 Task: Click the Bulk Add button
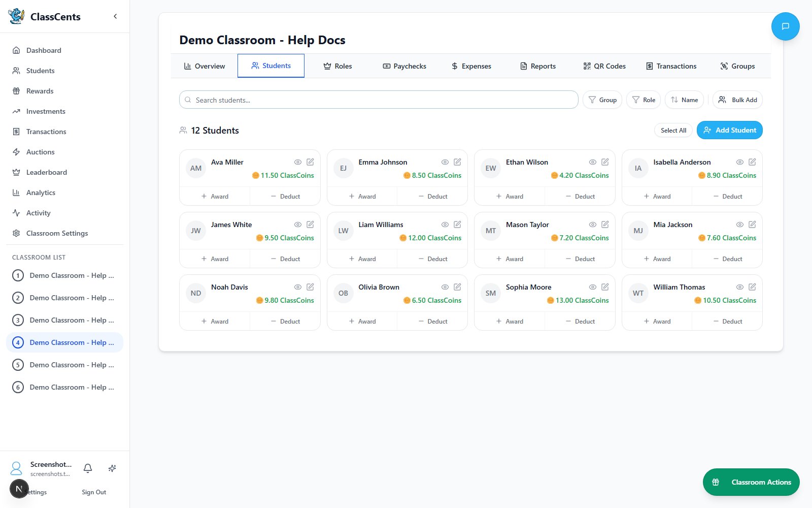tap(737, 100)
